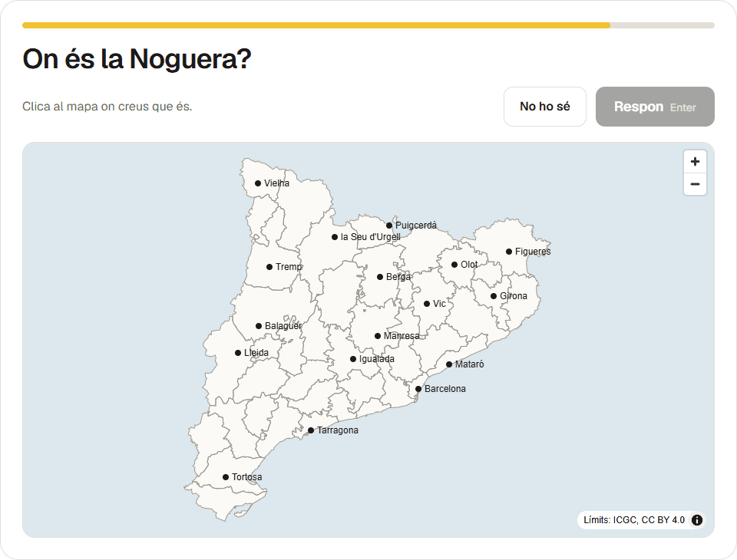
Task: Click the "Límits: ICGC, CC BY 4.0" attribution text
Action: coord(634,520)
